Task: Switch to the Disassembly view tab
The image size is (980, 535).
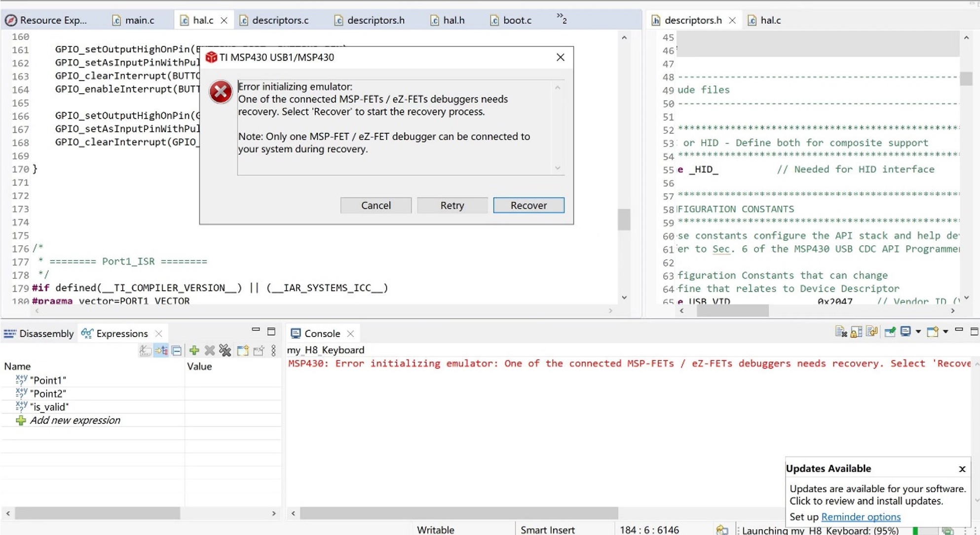Action: 38,334
